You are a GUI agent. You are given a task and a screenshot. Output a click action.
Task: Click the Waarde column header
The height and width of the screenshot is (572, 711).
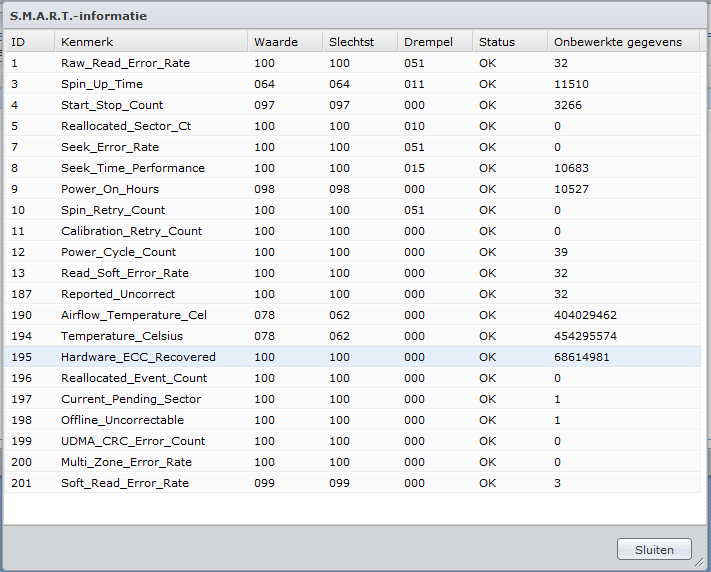pyautogui.click(x=284, y=42)
